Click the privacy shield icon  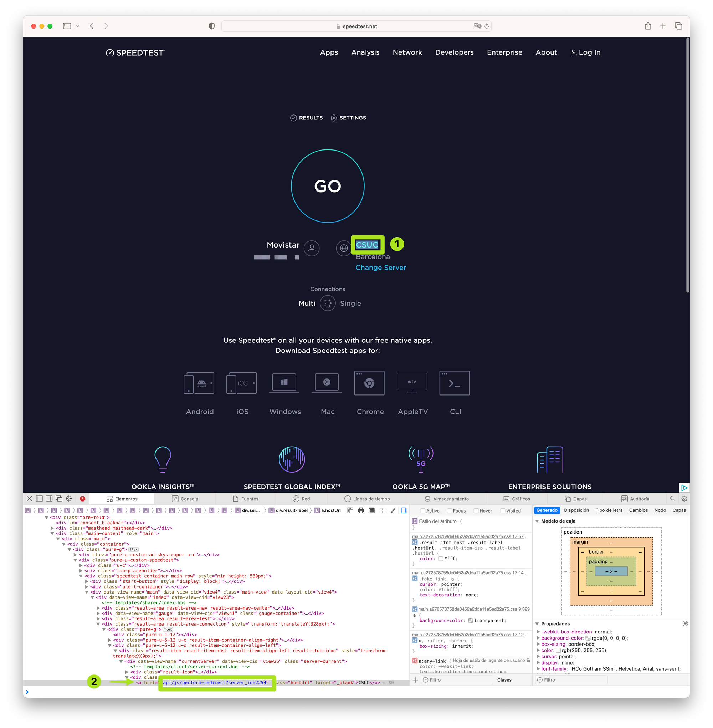(211, 26)
